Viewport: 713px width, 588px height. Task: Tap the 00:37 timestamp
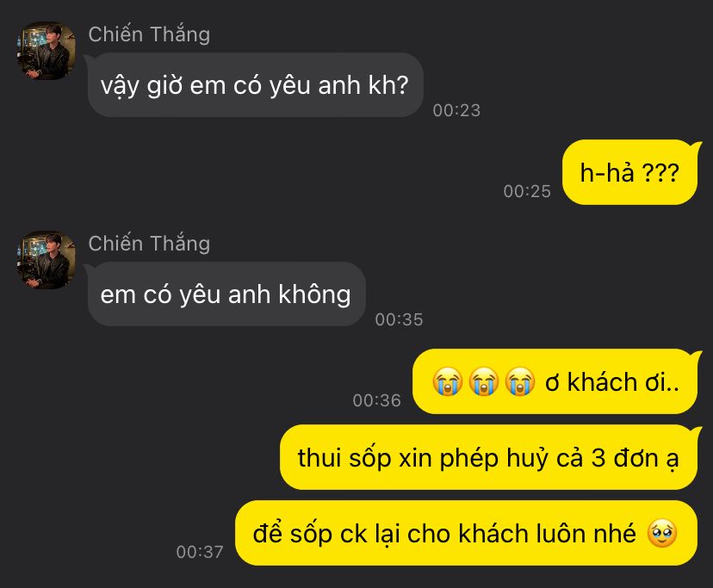click(200, 552)
